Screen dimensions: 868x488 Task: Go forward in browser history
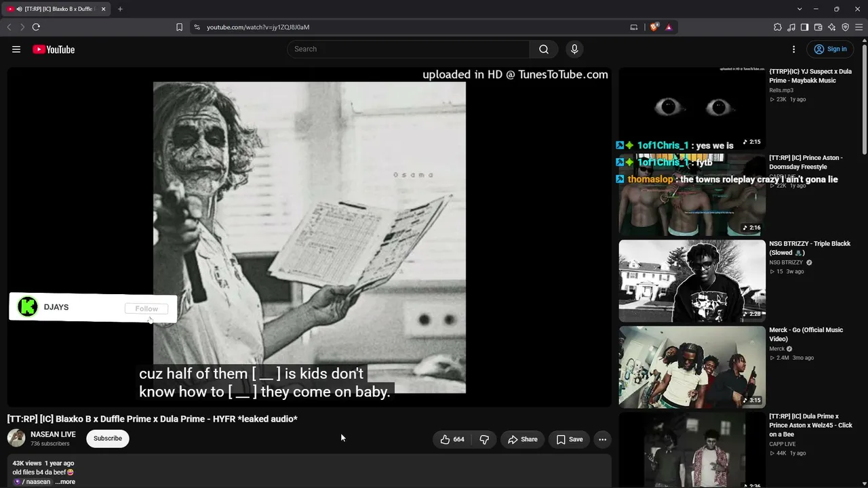click(x=22, y=27)
